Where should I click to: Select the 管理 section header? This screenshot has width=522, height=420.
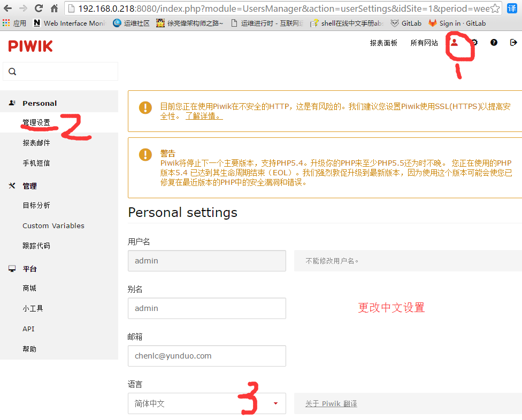(x=29, y=186)
